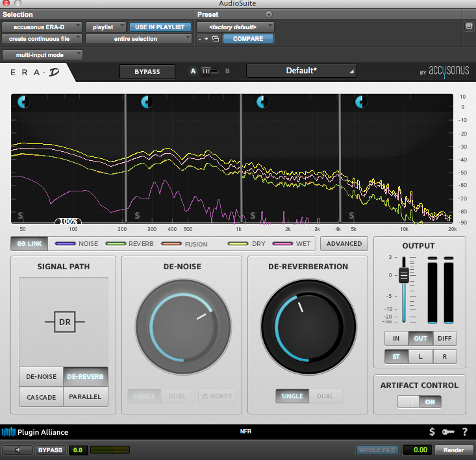This screenshot has width=476, height=460.
Task: Open the create continuous file dropdown
Action: coord(42,39)
